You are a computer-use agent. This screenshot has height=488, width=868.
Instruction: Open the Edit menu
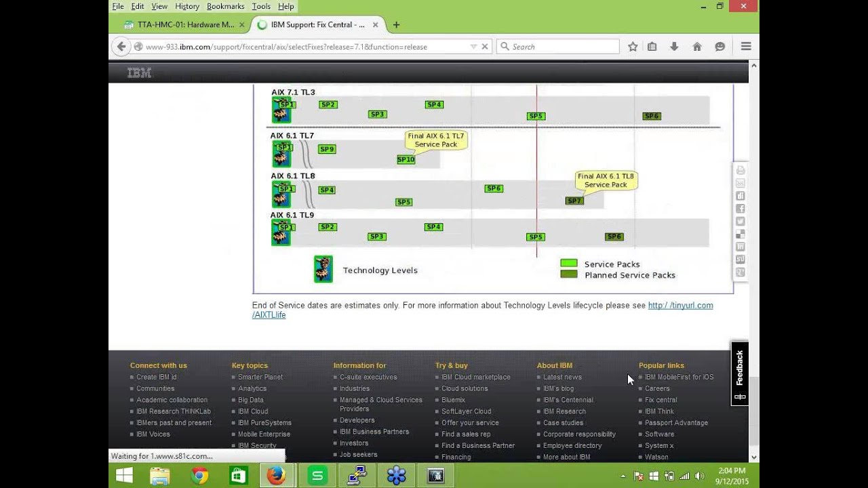click(138, 6)
